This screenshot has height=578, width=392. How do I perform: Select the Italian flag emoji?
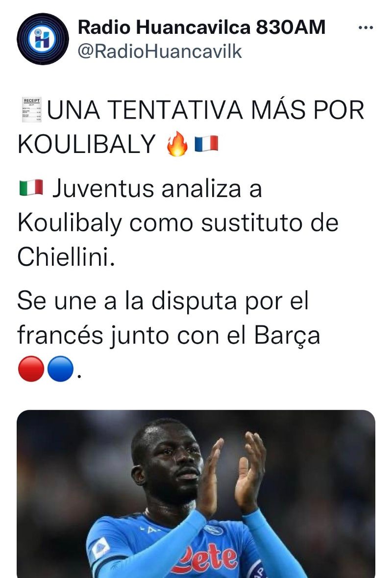(31, 188)
